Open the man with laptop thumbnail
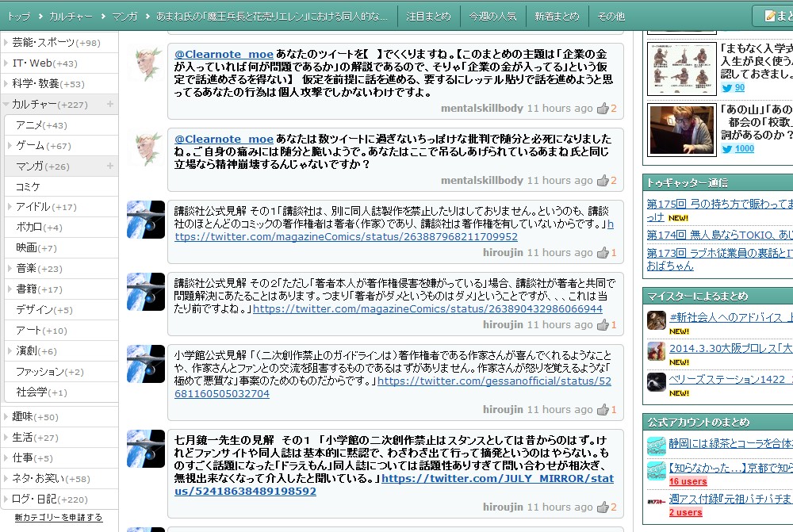The image size is (793, 532). (682, 130)
